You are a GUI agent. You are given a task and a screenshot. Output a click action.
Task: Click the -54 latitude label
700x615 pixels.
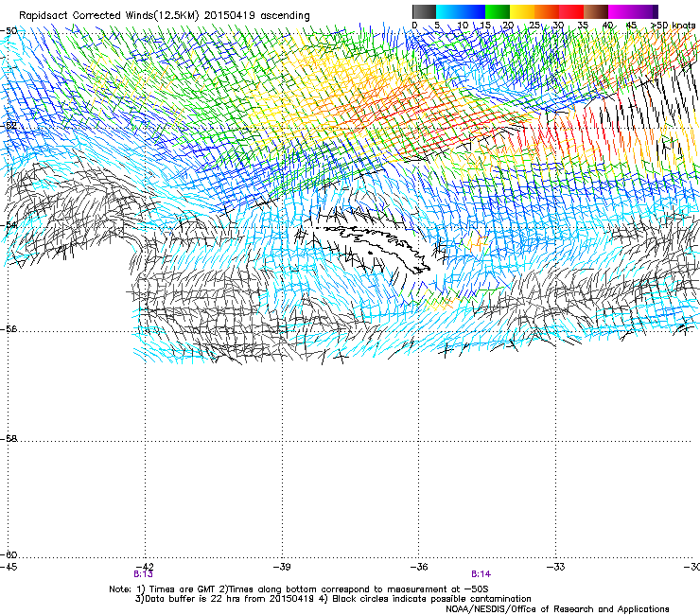click(x=9, y=225)
